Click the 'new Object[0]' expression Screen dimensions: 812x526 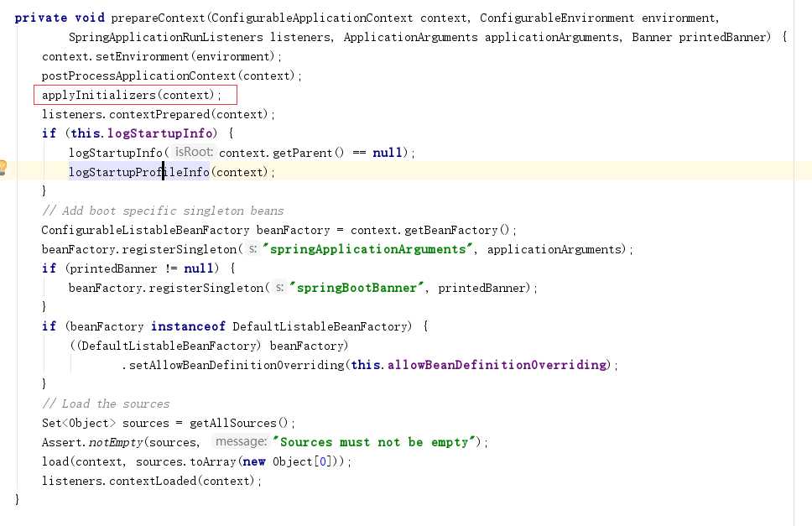286,461
